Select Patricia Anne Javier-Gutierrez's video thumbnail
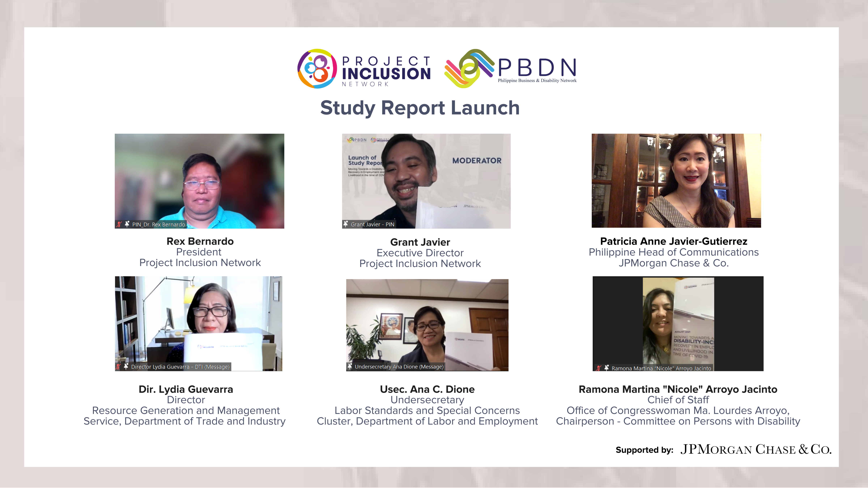Screen dimensions: 868x488 [676, 181]
